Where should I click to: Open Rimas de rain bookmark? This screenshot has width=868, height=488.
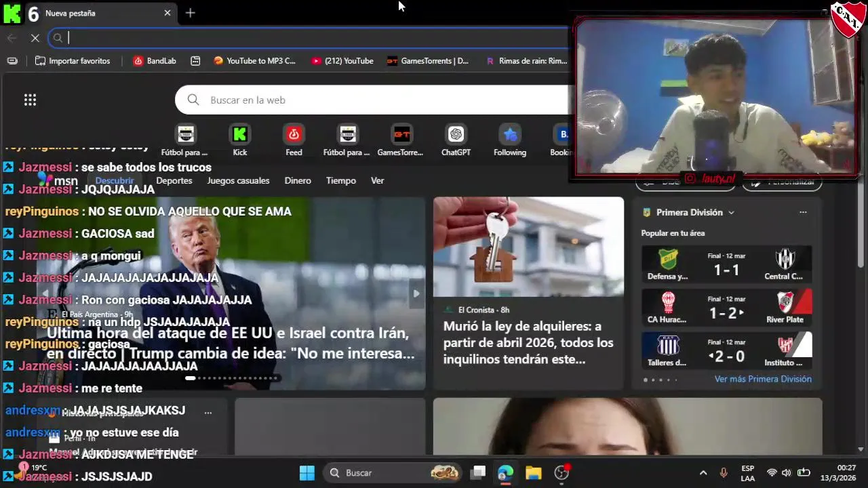(526, 60)
